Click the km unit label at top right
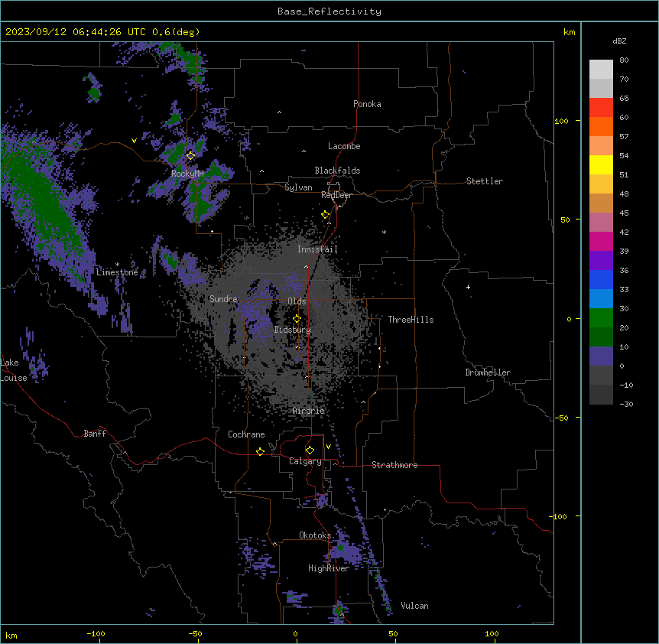Screen dimensions: 659x644 click(570, 32)
